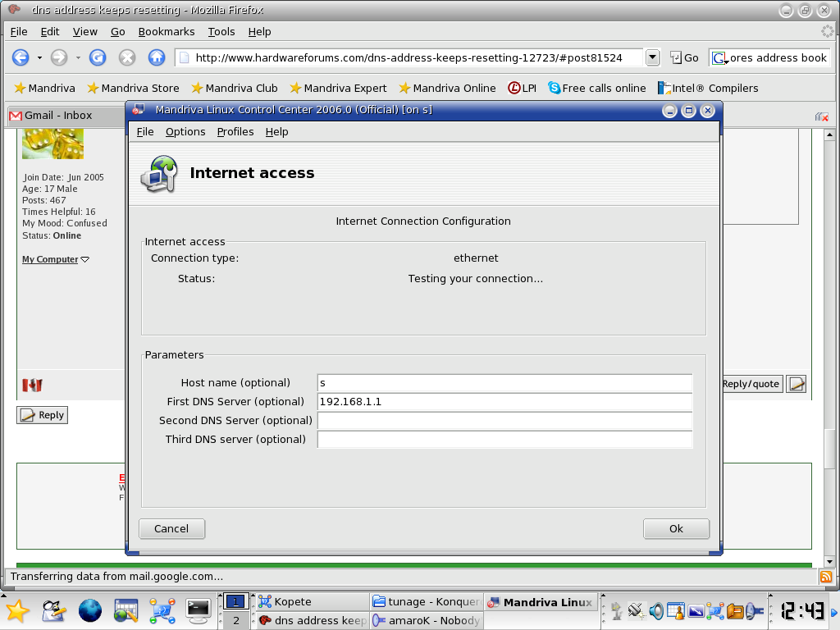Click Firefox back arrow button
This screenshot has width=840, height=630.
point(21,57)
